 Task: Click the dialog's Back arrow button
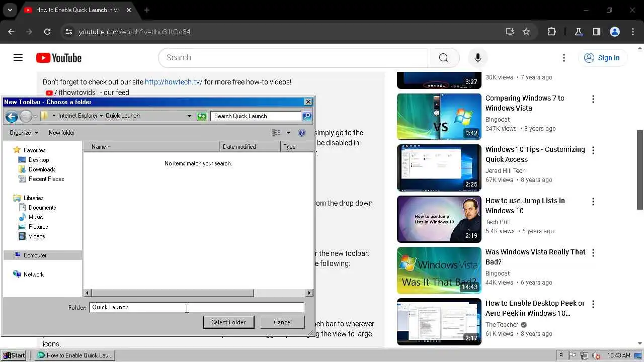[x=12, y=117]
